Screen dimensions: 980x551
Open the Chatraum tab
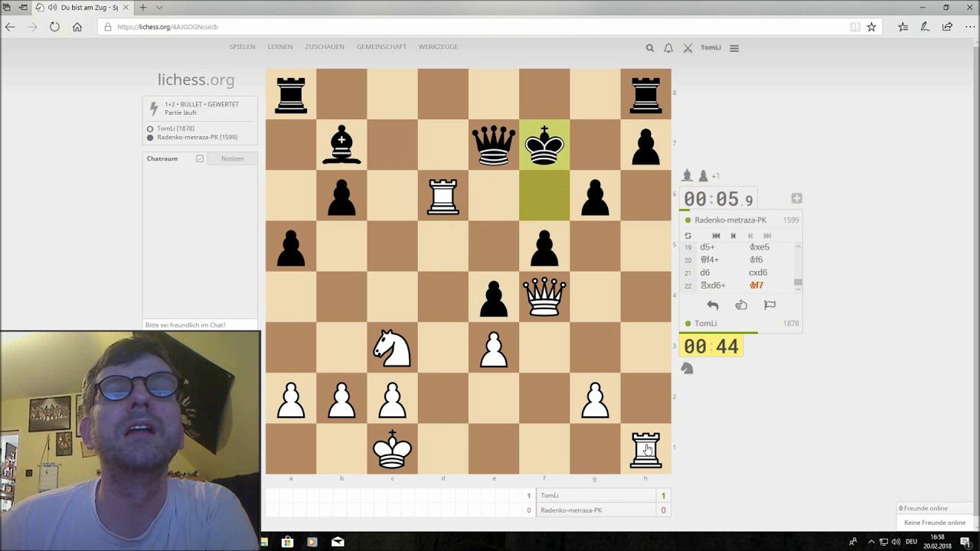[162, 158]
